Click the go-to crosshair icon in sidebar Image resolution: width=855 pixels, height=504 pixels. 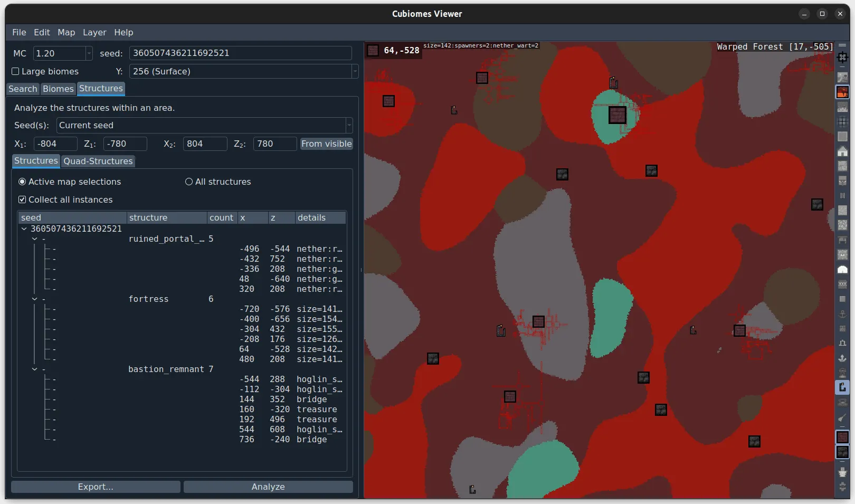[842, 57]
